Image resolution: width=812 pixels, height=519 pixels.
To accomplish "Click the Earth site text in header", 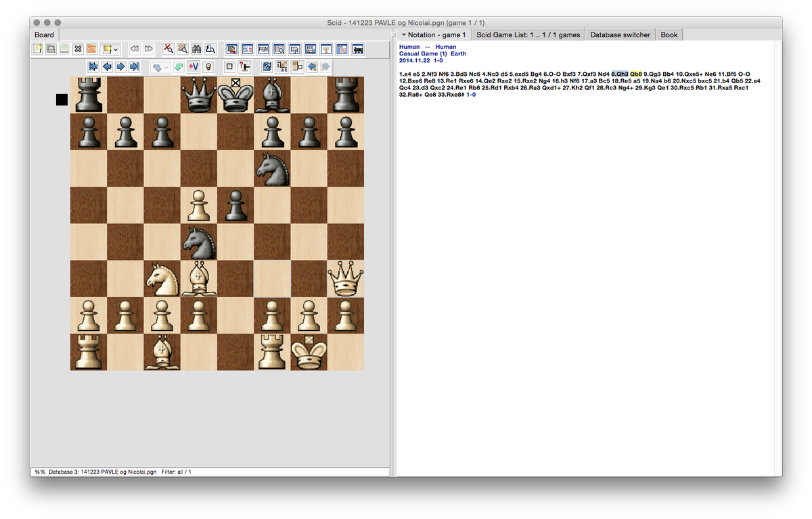I will point(458,53).
